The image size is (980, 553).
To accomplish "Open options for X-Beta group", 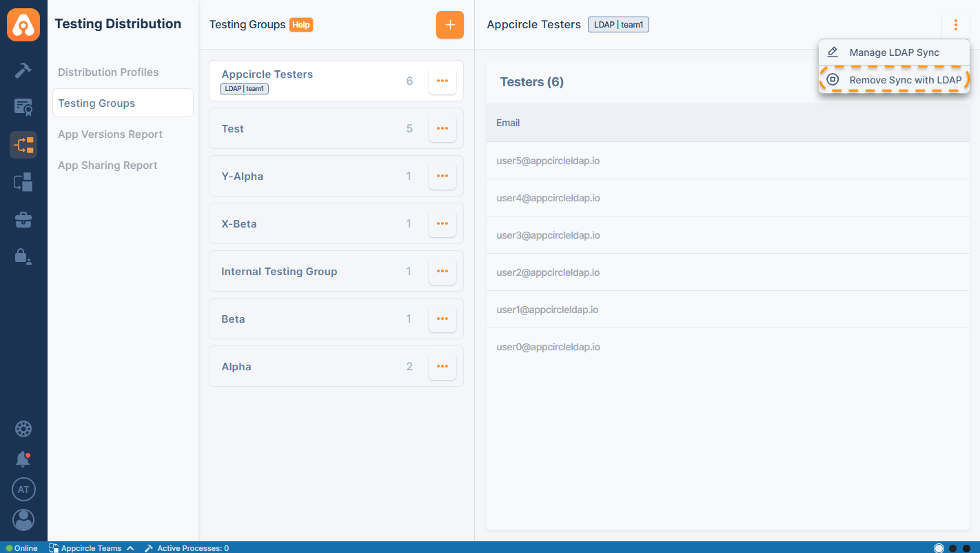I will 442,223.
